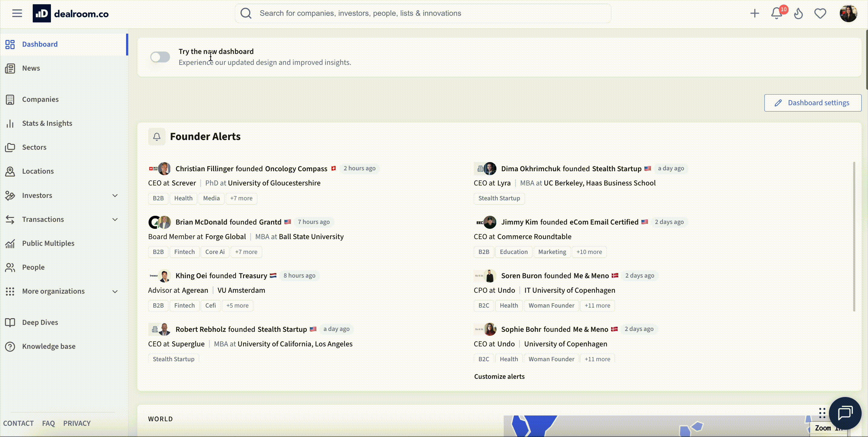
Task: Click the plus icon to create something new
Action: point(755,13)
